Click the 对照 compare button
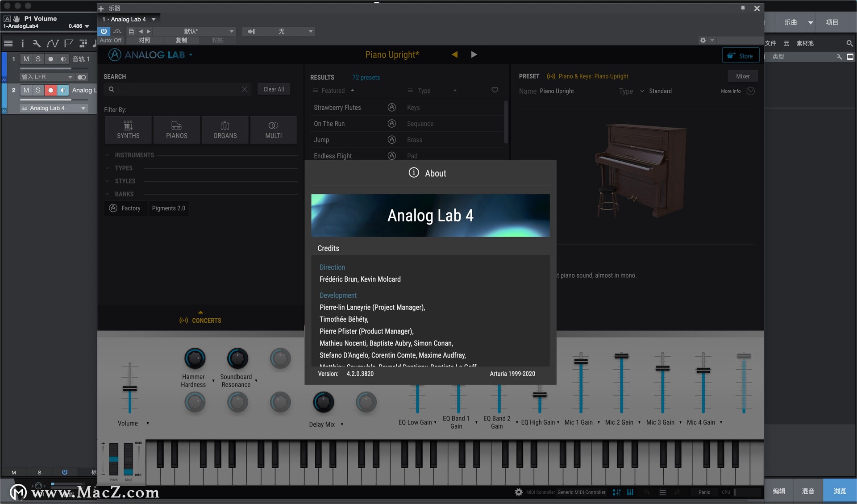The width and height of the screenshot is (857, 504). click(144, 40)
